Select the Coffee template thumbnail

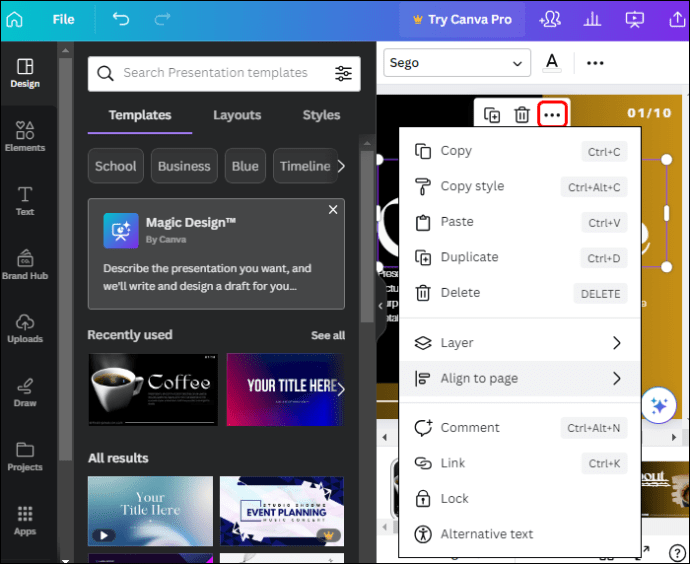(x=153, y=389)
